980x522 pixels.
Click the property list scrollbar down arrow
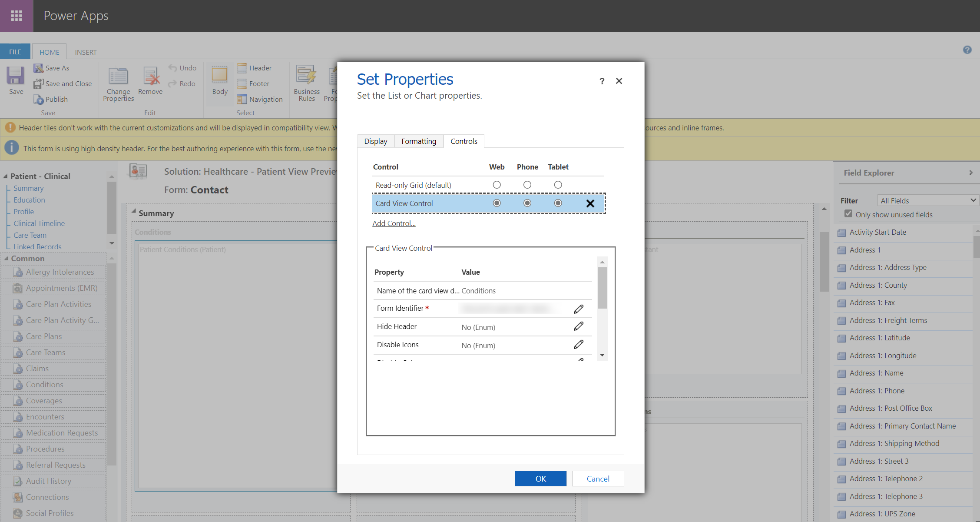click(x=602, y=355)
